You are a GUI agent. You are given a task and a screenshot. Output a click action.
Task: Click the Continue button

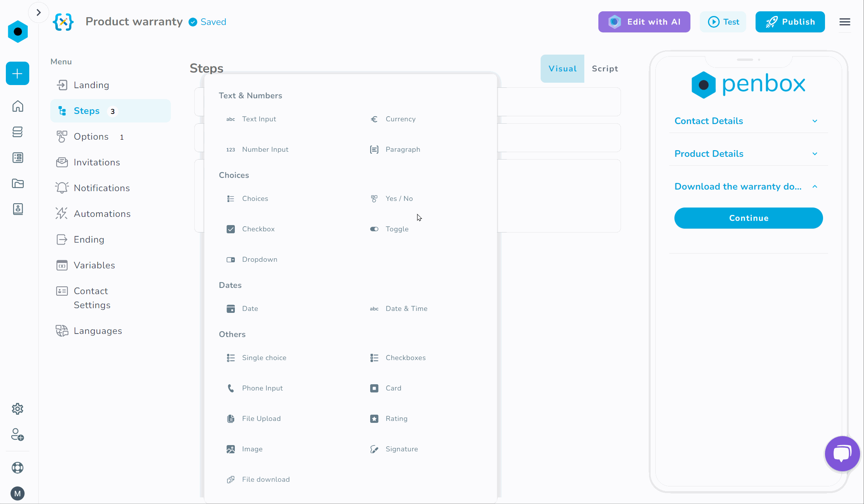pos(749,218)
